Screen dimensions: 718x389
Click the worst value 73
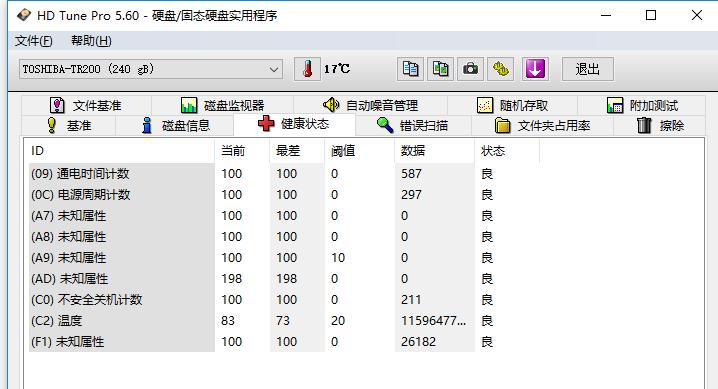pyautogui.click(x=283, y=321)
